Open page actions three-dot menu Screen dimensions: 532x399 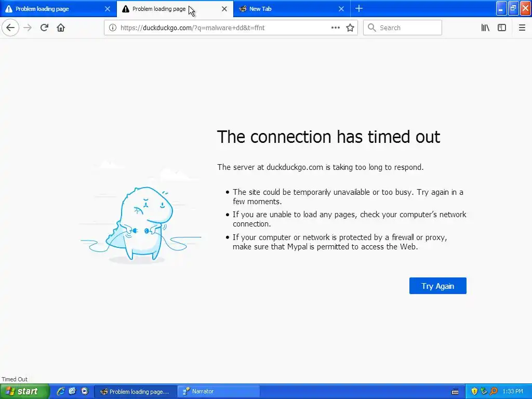tap(335, 28)
